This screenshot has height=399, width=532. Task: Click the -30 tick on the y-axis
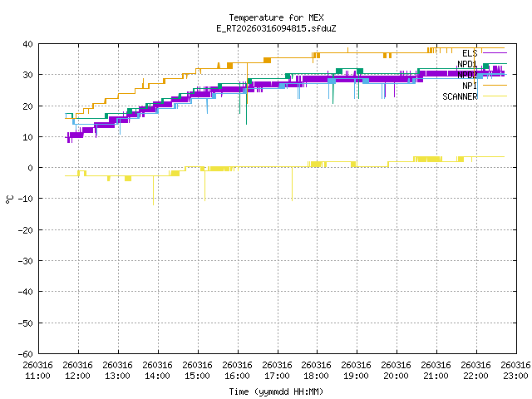tap(25, 261)
